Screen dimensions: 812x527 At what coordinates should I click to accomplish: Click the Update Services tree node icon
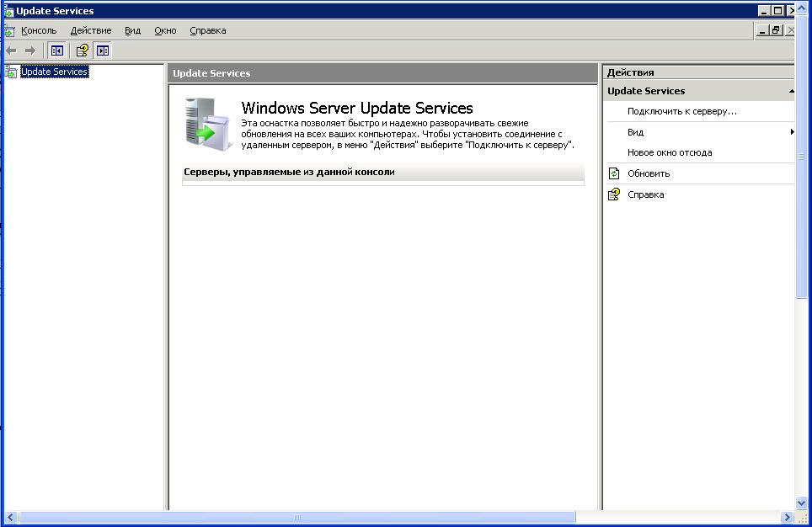(x=11, y=72)
